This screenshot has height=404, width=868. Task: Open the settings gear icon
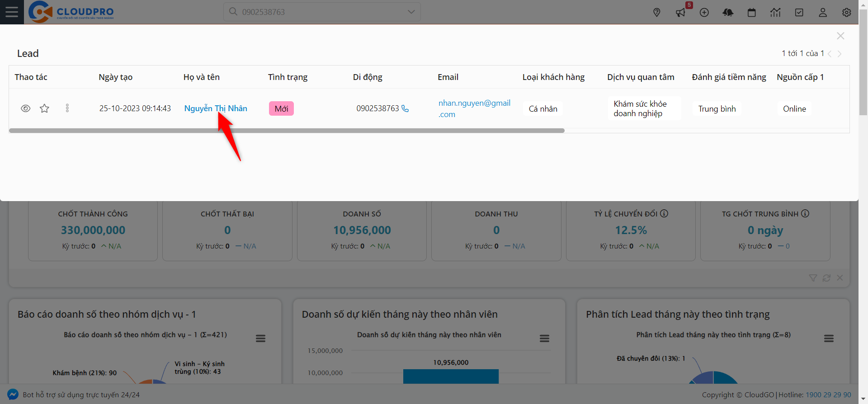(847, 13)
